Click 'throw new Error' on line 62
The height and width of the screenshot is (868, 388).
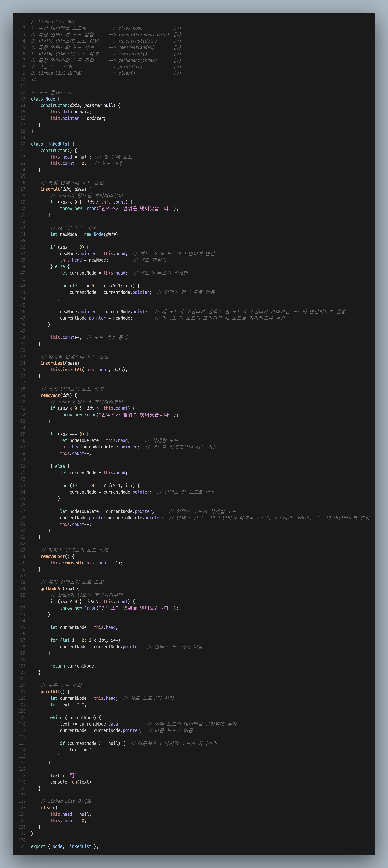click(78, 415)
